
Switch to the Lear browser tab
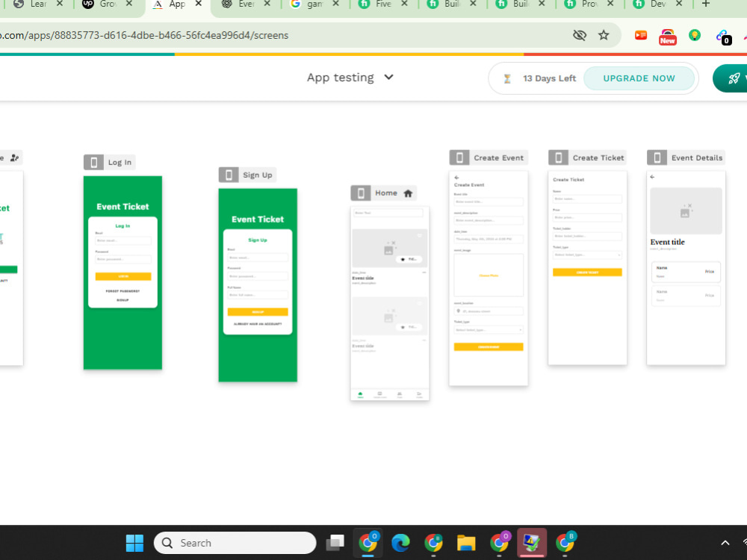pyautogui.click(x=38, y=4)
